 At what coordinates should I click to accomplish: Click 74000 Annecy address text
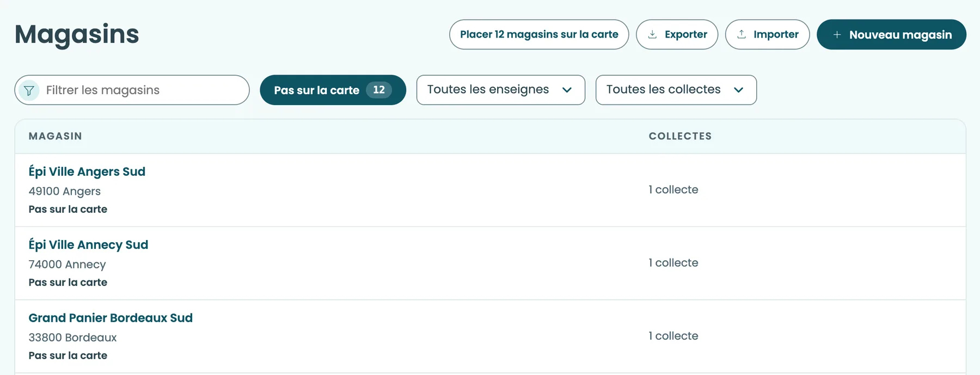pyautogui.click(x=67, y=265)
